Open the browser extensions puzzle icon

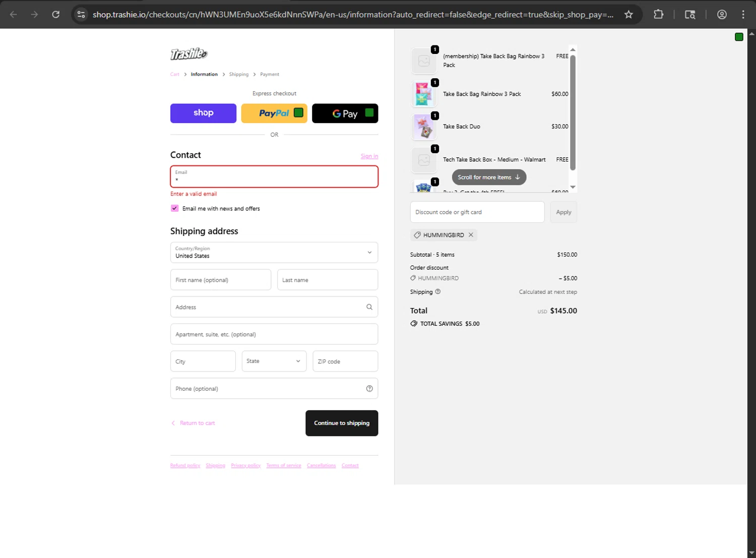658,15
